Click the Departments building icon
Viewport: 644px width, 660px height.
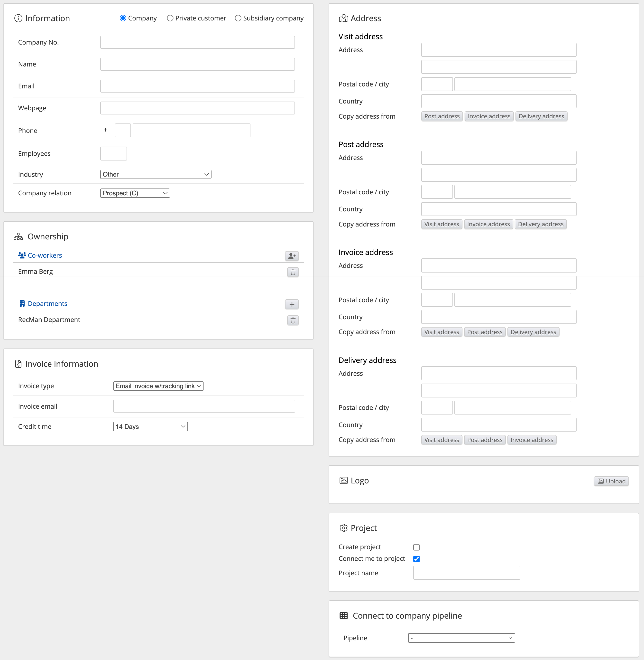pos(22,304)
